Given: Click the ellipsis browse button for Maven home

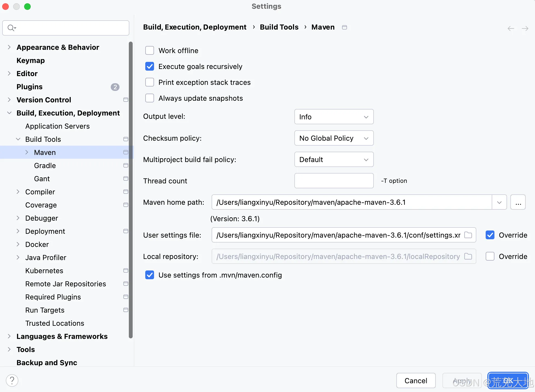Looking at the screenshot, I should tap(518, 202).
